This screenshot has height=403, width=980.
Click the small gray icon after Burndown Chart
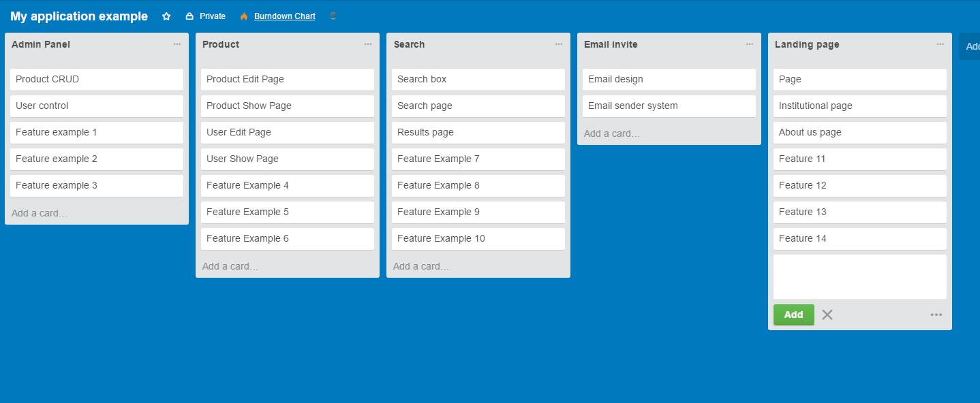[x=333, y=16]
